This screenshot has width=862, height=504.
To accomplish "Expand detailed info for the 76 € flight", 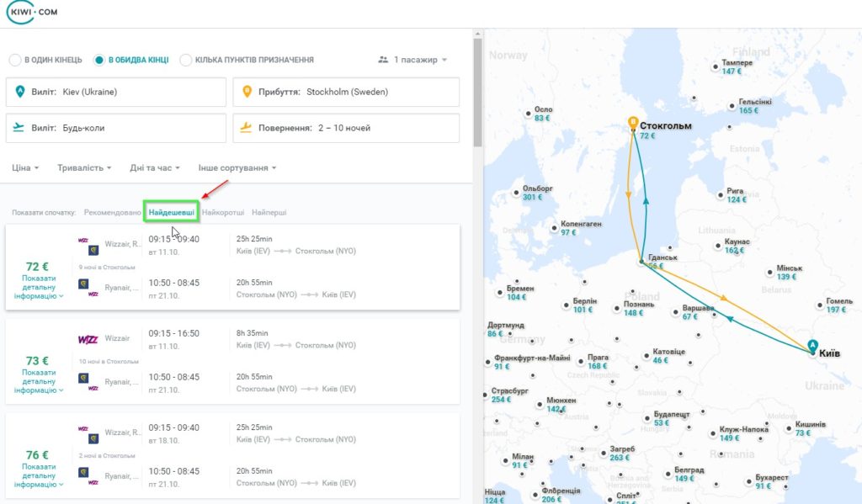I will [39, 475].
